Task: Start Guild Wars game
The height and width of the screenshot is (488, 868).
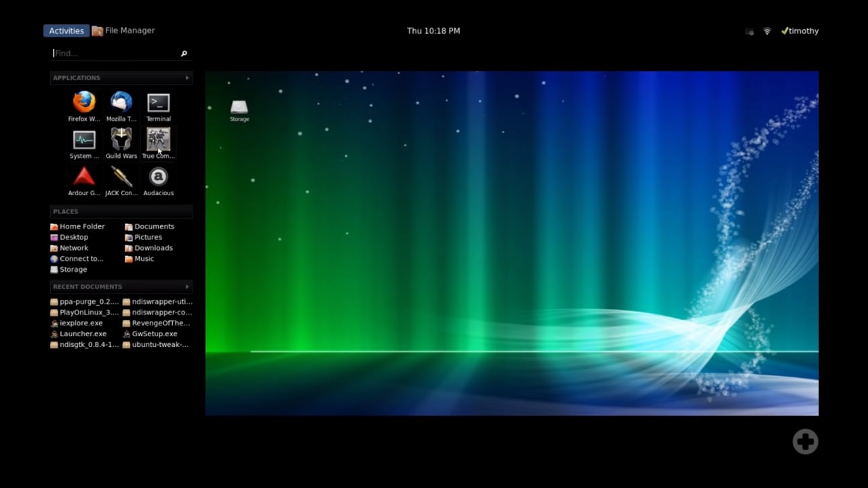Action: click(121, 144)
